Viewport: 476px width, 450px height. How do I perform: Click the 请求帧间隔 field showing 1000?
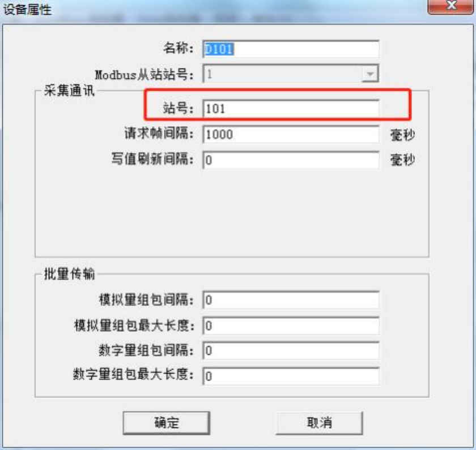tap(291, 134)
